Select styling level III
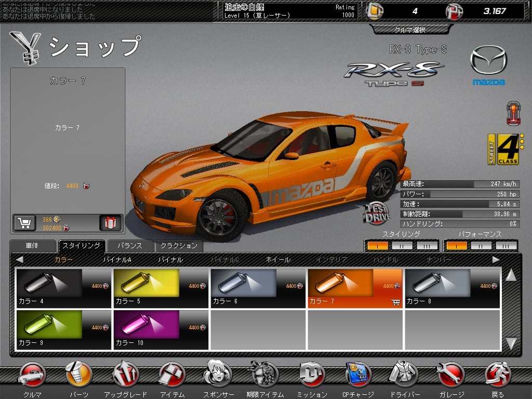 pos(427,246)
